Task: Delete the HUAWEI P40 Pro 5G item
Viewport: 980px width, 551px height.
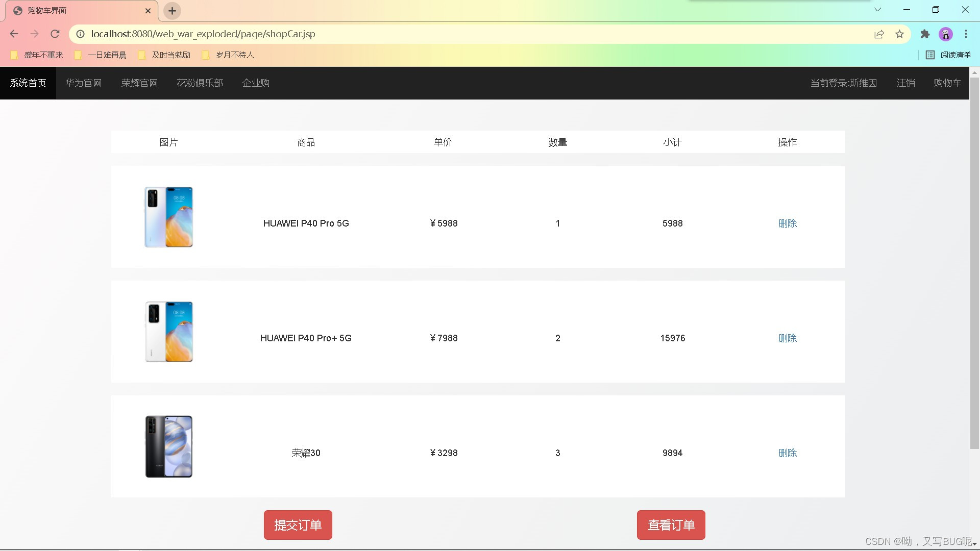Action: coord(787,223)
